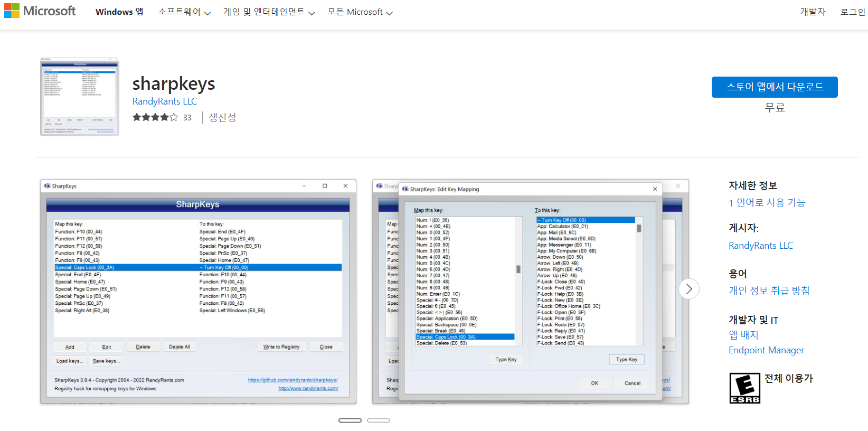Screen dimensions: 868x431
Task: Select the first carousel page indicator
Action: (x=350, y=420)
